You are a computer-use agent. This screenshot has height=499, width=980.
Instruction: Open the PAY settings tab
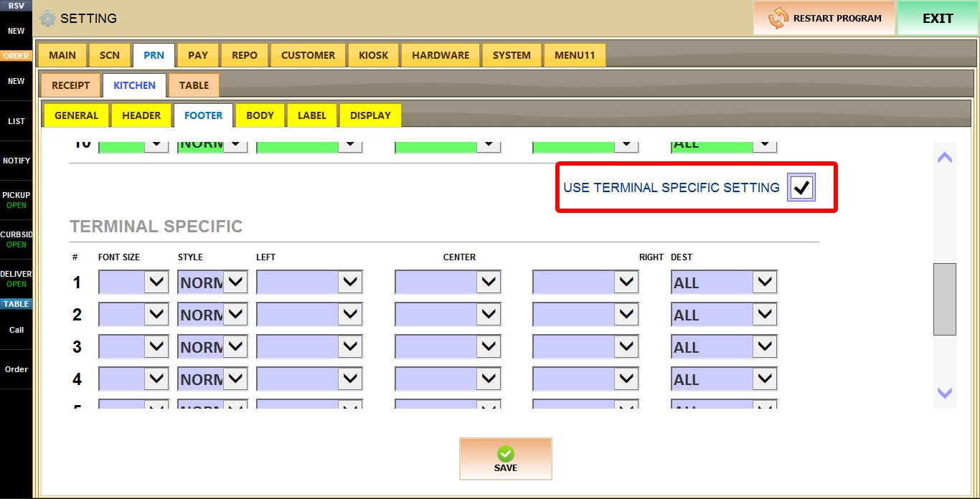(198, 55)
